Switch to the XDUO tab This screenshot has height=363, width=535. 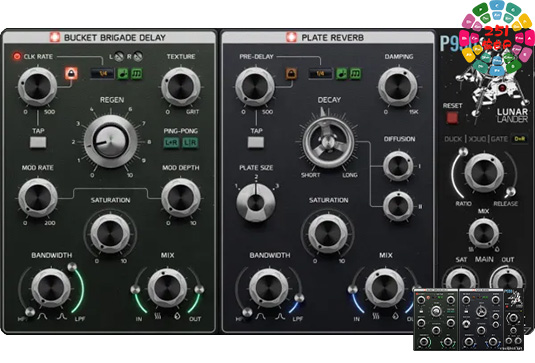click(x=477, y=139)
